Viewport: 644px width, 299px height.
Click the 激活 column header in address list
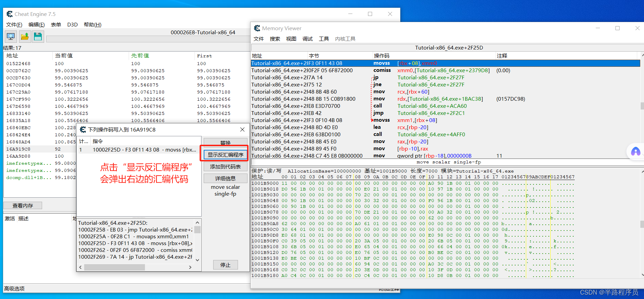pos(10,219)
